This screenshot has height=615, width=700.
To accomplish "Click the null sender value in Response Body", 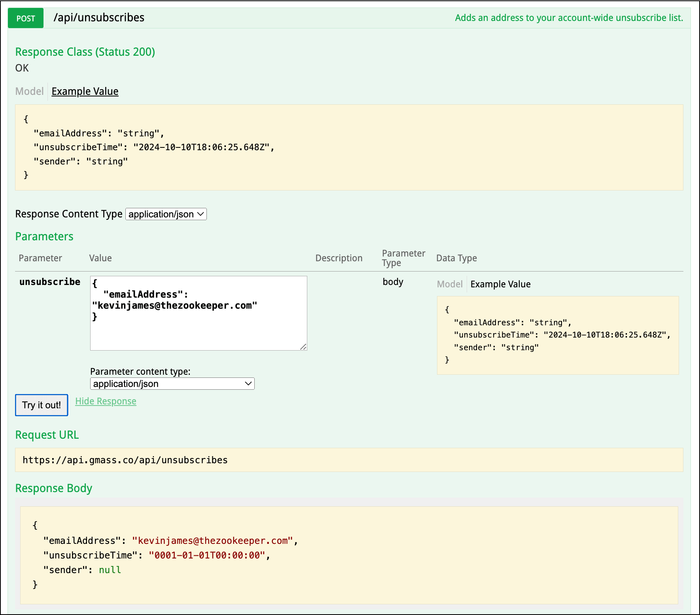I will [x=110, y=570].
